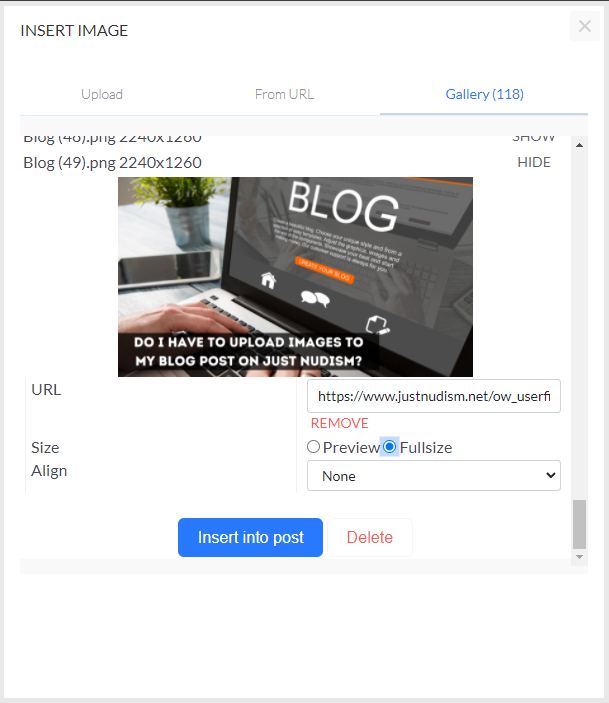Switch to the Upload tab
The width and height of the screenshot is (609, 703).
point(102,94)
